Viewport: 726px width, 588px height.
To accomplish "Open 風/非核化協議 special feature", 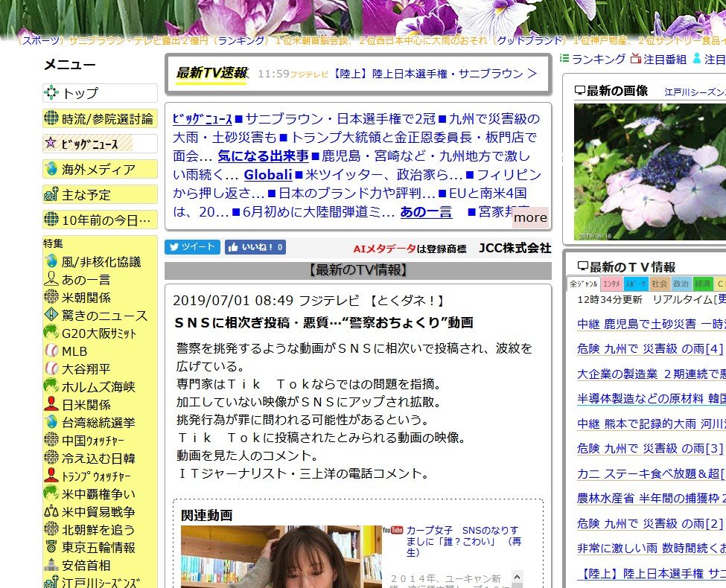I will 101,261.
